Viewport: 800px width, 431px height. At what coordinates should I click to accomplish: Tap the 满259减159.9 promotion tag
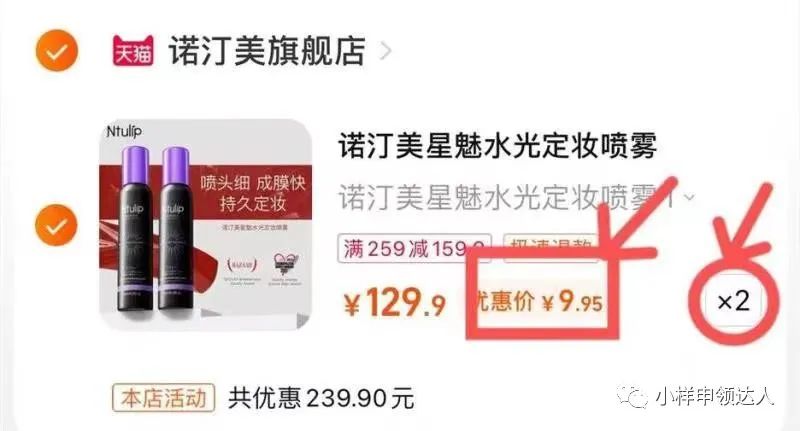[414, 248]
